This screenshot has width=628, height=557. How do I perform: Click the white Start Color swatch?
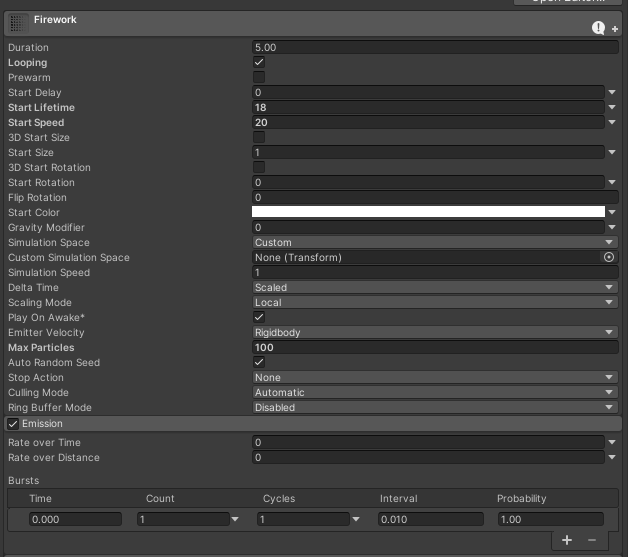pos(428,212)
